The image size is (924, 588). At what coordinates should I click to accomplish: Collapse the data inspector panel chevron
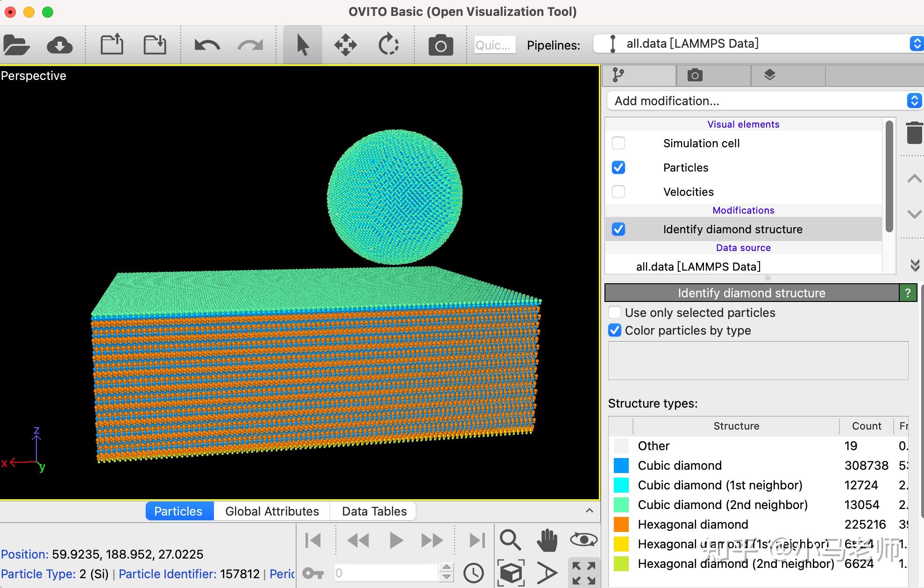coord(590,510)
